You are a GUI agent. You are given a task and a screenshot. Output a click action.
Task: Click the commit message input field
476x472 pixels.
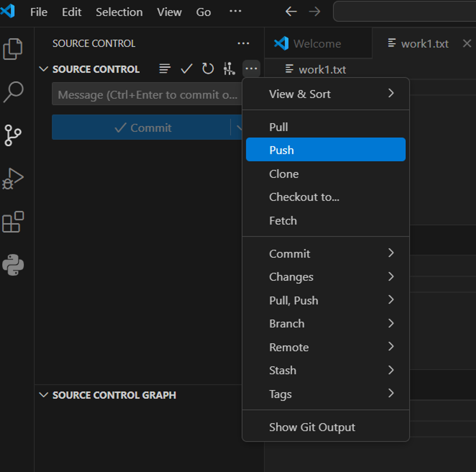tap(147, 94)
